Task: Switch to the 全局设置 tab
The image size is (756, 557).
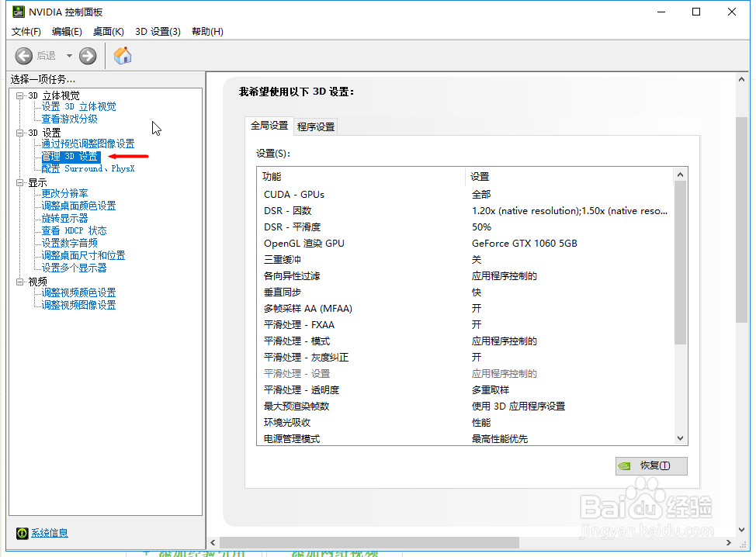Action: pyautogui.click(x=269, y=126)
